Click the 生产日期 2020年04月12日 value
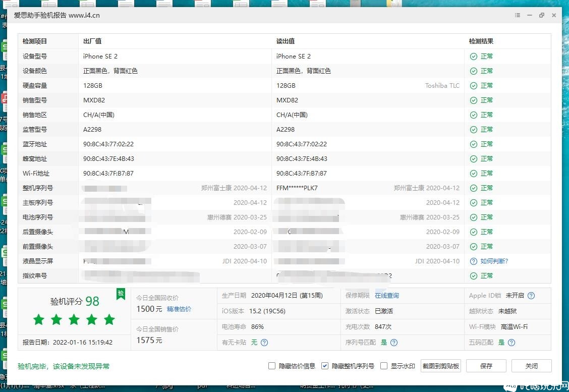 [x=287, y=296]
